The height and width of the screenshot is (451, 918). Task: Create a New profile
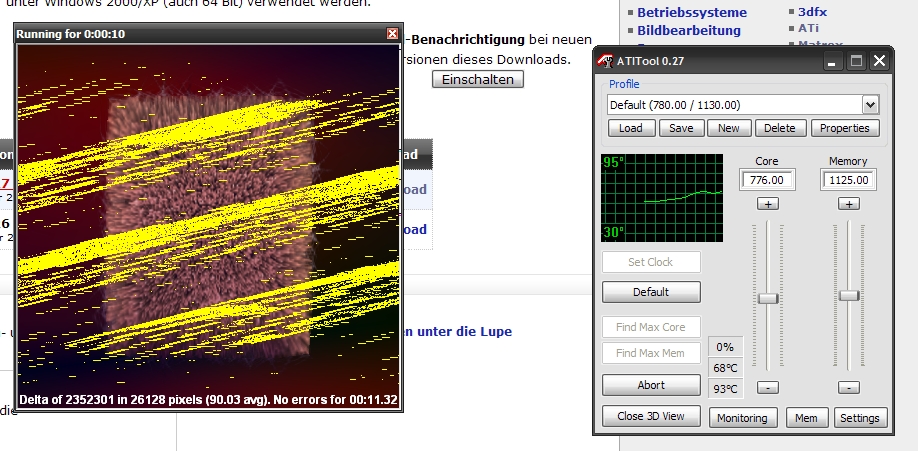click(x=729, y=128)
